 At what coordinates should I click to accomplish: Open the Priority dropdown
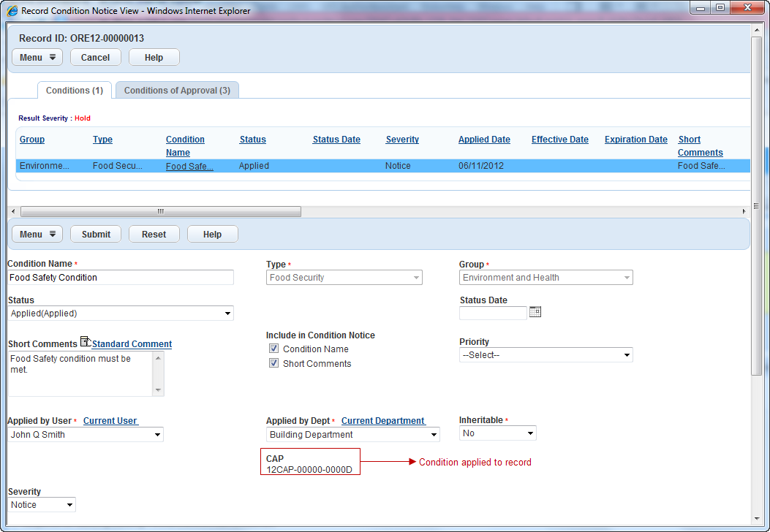(546, 355)
